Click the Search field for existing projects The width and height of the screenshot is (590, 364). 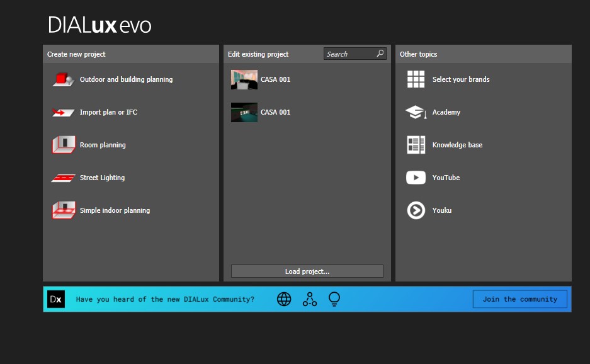(349, 54)
